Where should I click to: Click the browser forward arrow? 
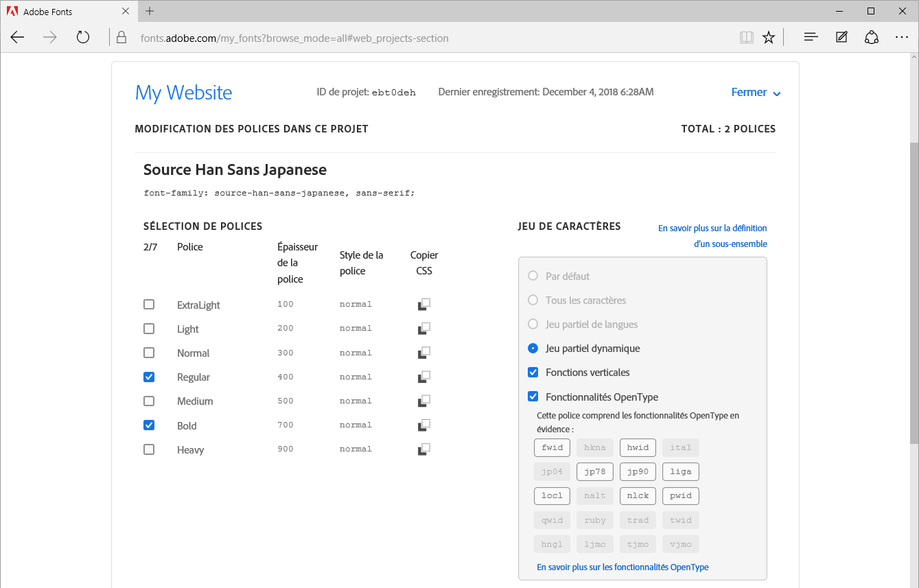pos(50,38)
